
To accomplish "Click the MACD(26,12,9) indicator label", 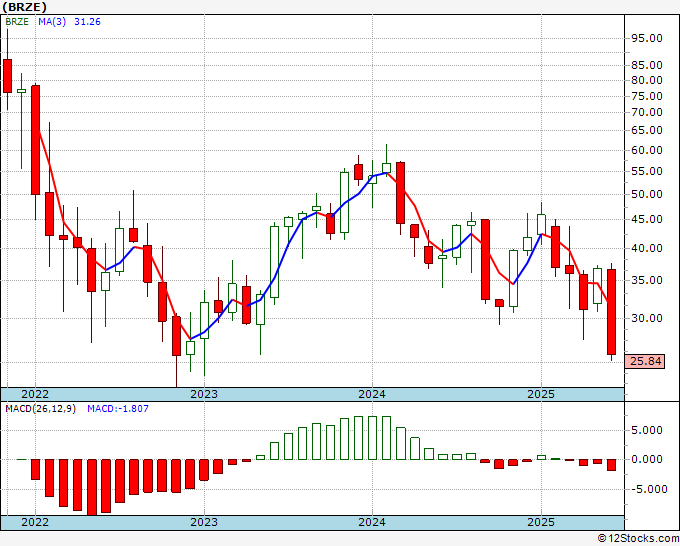I will click(x=40, y=409).
